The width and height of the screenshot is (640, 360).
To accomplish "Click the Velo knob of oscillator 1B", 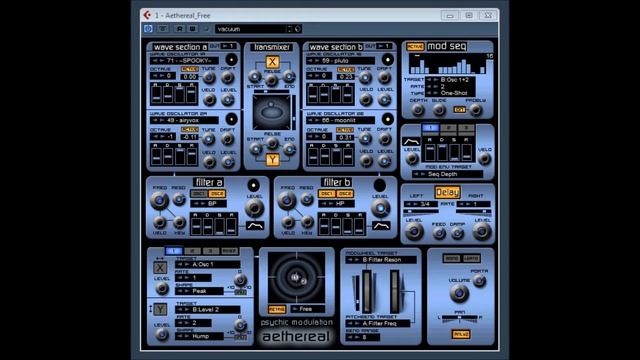I will [x=366, y=99].
